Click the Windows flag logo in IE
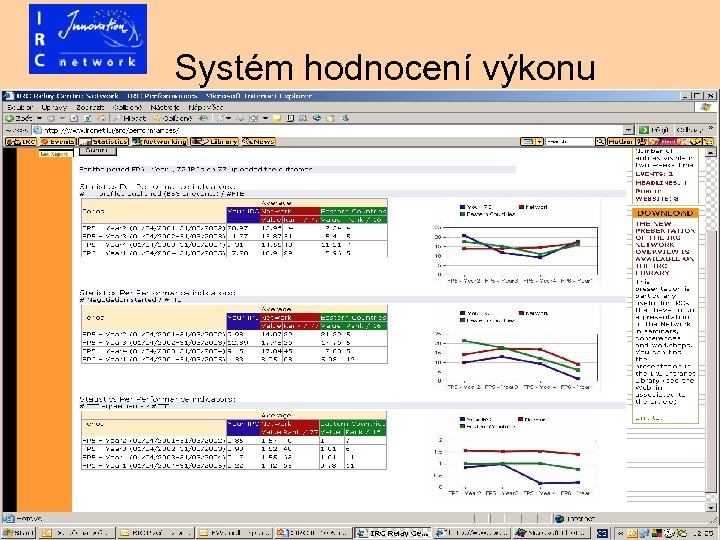The width and height of the screenshot is (720, 540). click(x=705, y=107)
